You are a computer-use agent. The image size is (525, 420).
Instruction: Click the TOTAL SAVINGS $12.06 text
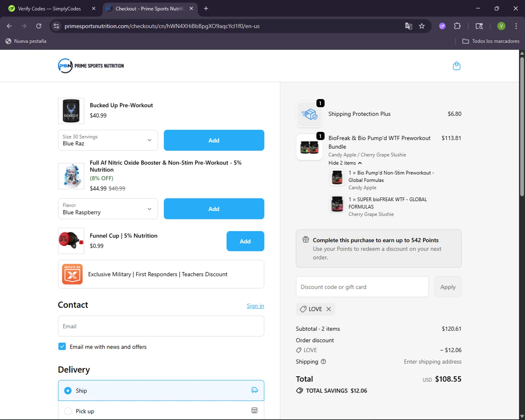pos(336,391)
